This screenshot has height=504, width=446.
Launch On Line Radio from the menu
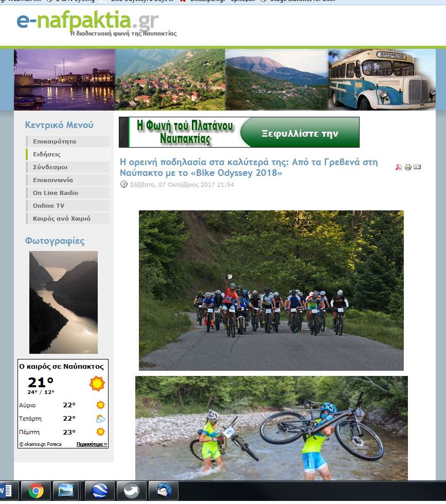67,193
